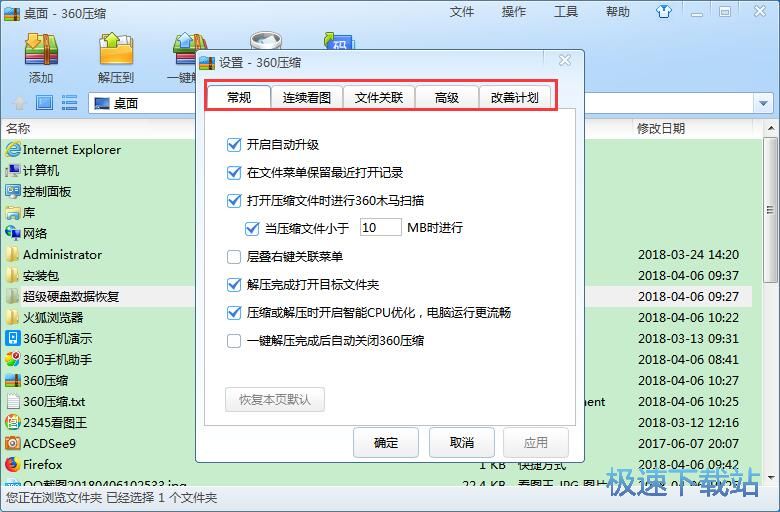Viewport: 780px width, 512px height.
Task: Click the MB size input field
Action: [x=380, y=227]
